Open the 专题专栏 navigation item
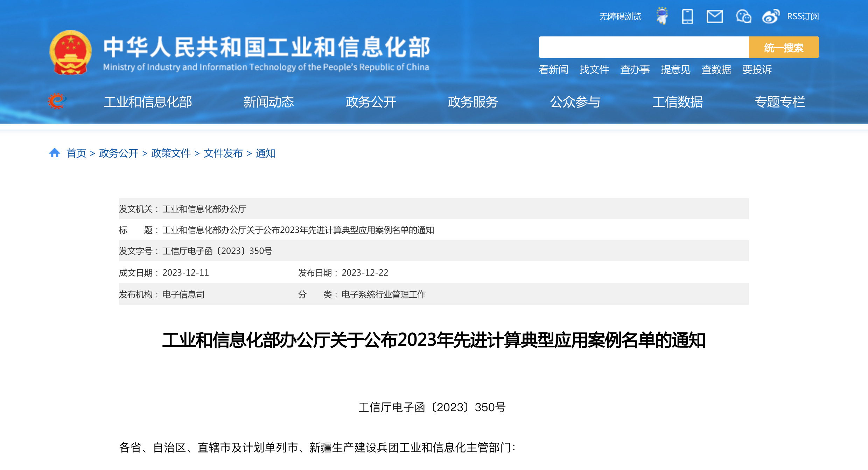This screenshot has width=868, height=470. [x=779, y=102]
